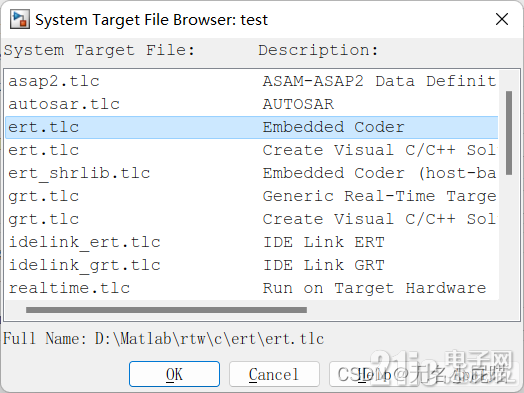The height and width of the screenshot is (393, 524).
Task: Select grt.tlc Create Visual C/C++ Solution row
Action: point(252,220)
